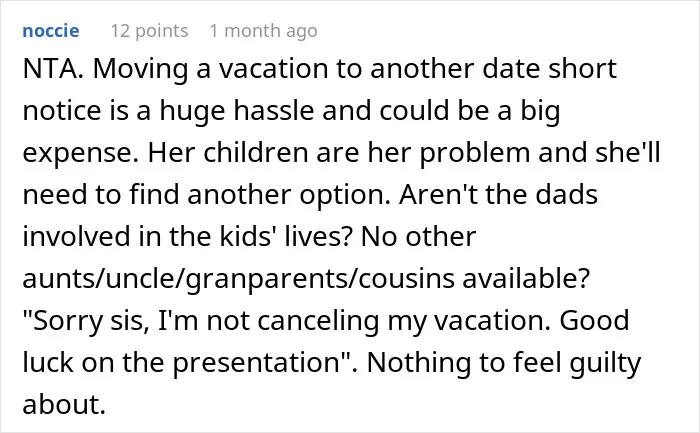Click 'kids' lives?' phrase
The width and height of the screenshot is (700, 433).
286,236
